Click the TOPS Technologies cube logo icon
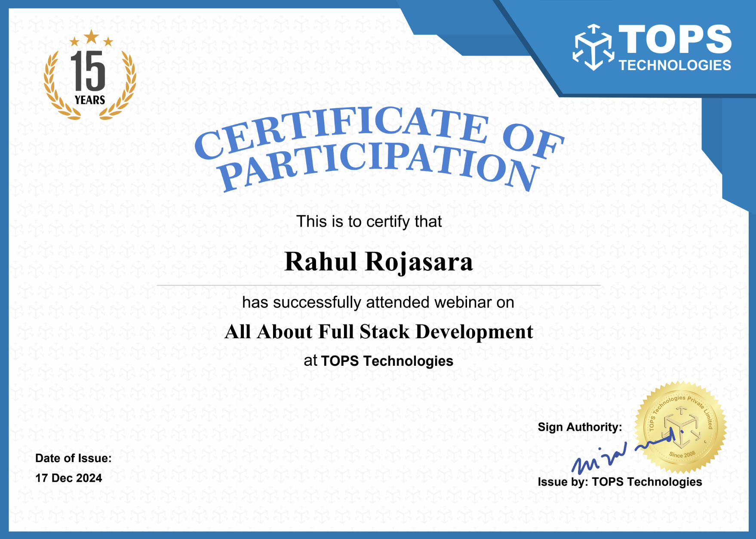This screenshot has height=539, width=756. [593, 47]
